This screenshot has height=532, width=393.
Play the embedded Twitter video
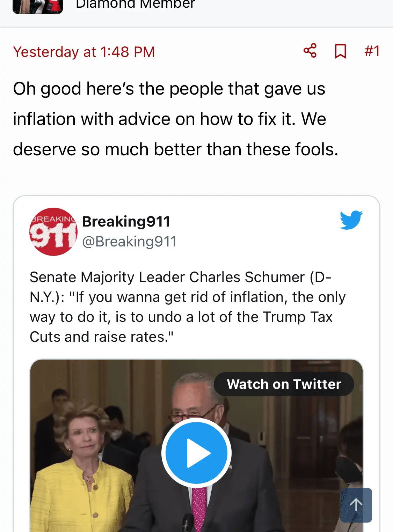196,453
